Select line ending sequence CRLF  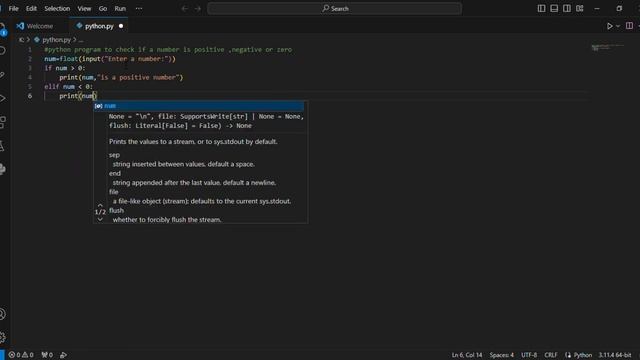tap(551, 355)
